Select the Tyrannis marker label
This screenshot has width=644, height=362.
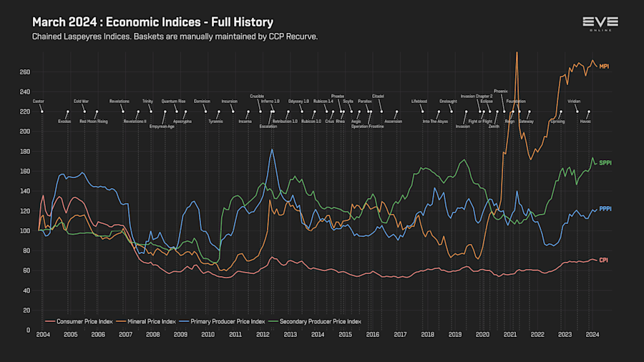pyautogui.click(x=215, y=122)
